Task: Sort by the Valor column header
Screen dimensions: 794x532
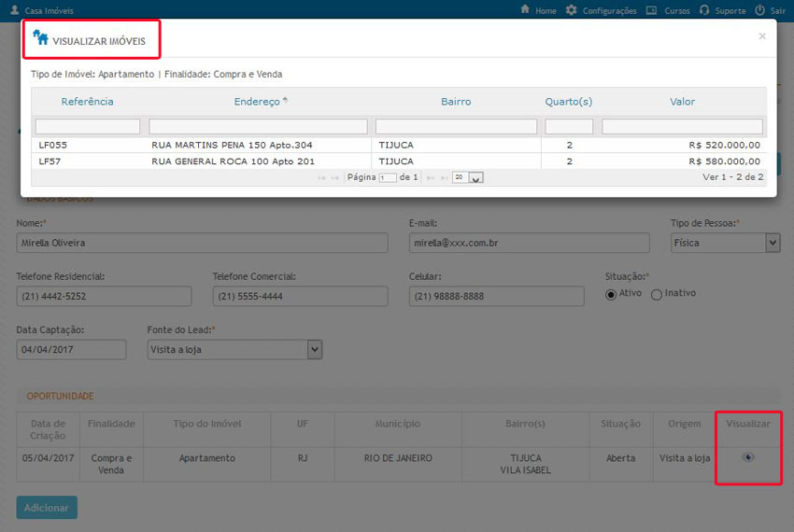Action: click(x=682, y=102)
